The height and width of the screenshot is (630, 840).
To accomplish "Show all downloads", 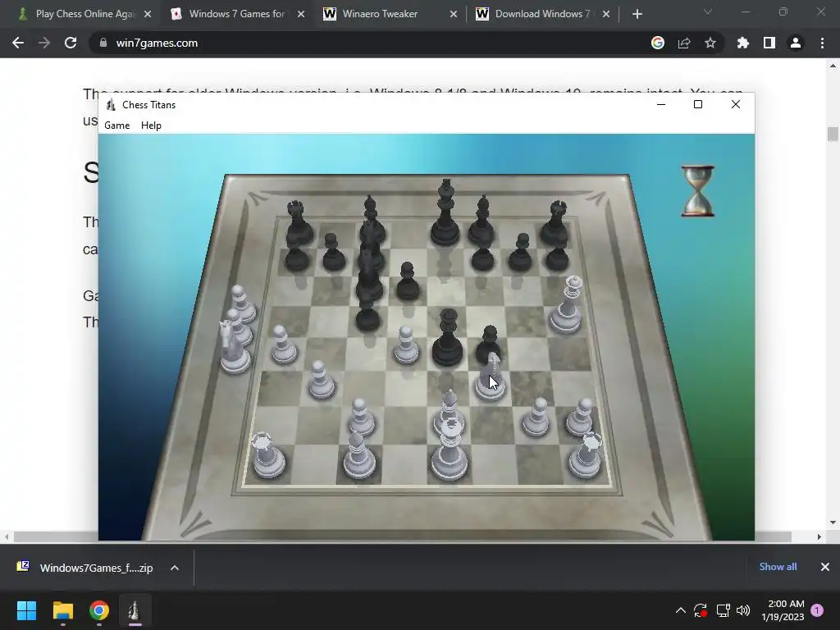I will (x=778, y=567).
